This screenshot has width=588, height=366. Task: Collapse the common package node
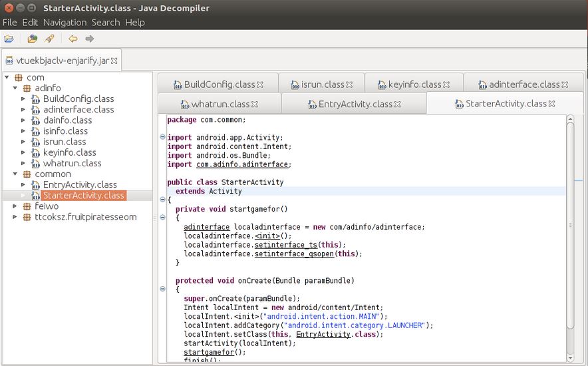click(15, 174)
